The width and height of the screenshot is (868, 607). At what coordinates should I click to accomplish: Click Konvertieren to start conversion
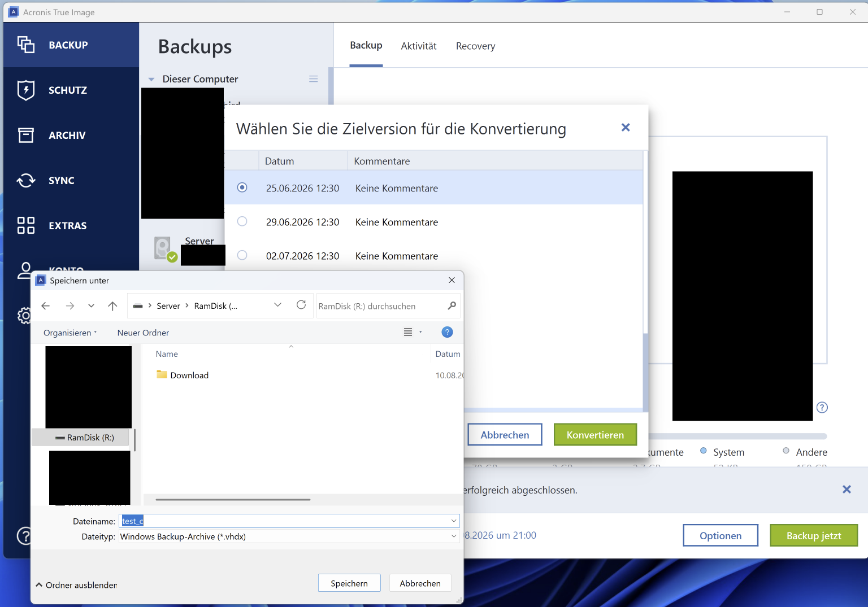click(595, 435)
